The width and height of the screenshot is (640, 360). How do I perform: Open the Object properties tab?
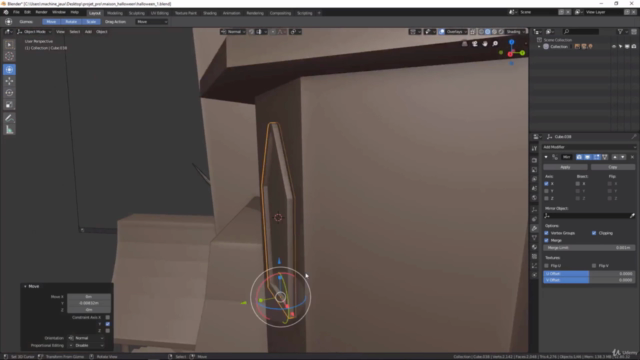coord(534,209)
